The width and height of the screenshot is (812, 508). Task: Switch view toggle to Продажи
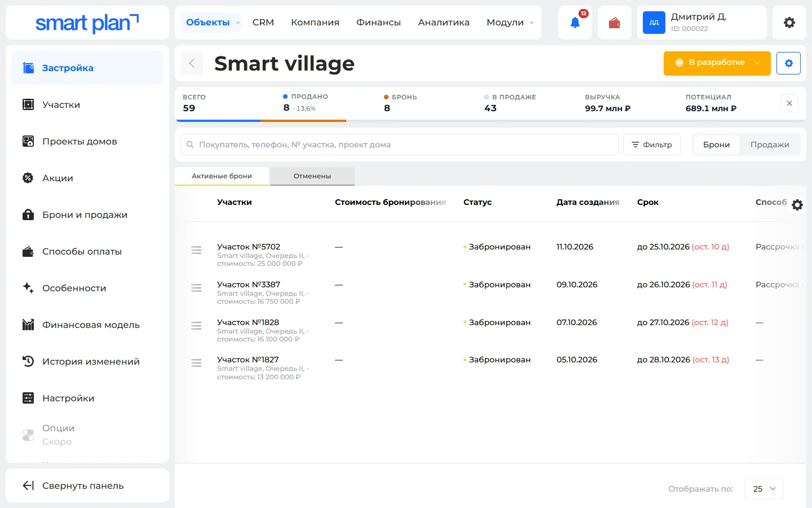coord(770,144)
